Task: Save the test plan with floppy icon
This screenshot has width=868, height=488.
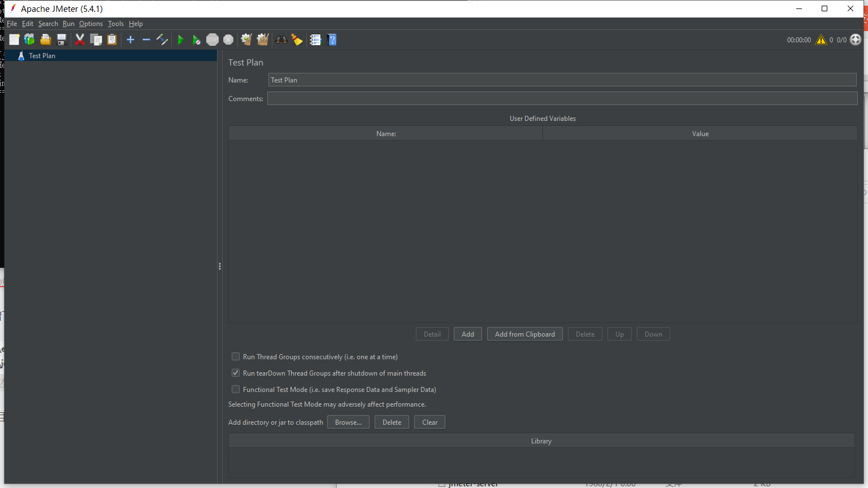Action: point(62,40)
